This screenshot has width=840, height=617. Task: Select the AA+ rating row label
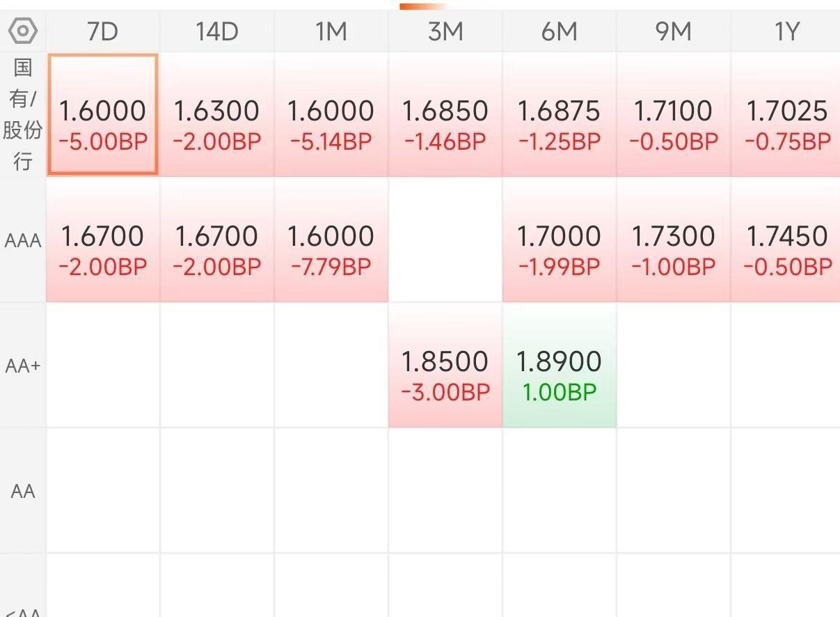(x=23, y=366)
